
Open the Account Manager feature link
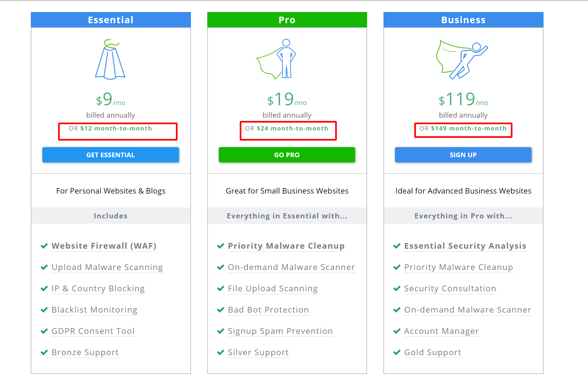point(441,331)
